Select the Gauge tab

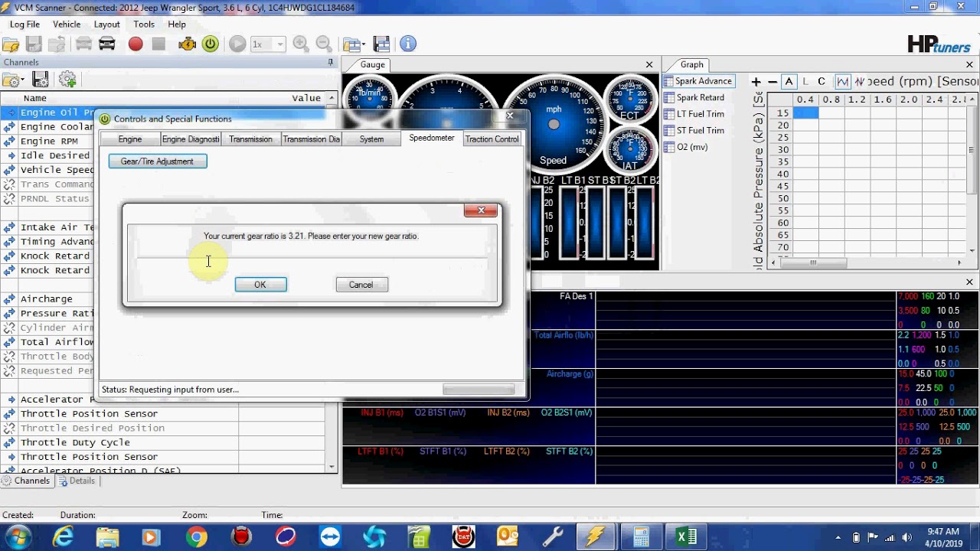373,65
